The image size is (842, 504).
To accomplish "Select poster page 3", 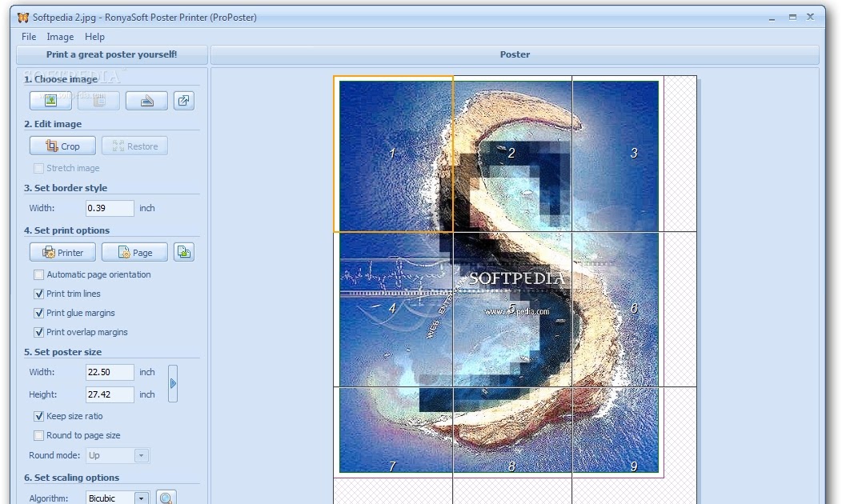I will 634,154.
